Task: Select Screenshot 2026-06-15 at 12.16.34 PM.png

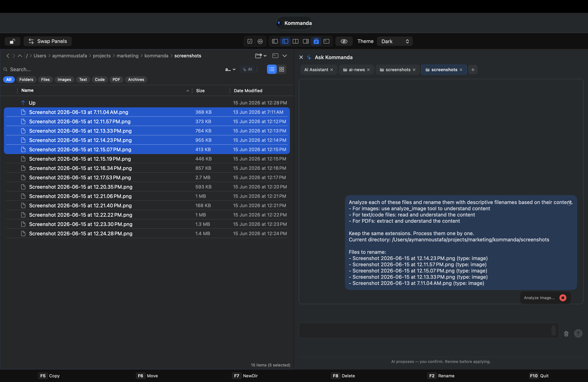Action: pos(147,168)
